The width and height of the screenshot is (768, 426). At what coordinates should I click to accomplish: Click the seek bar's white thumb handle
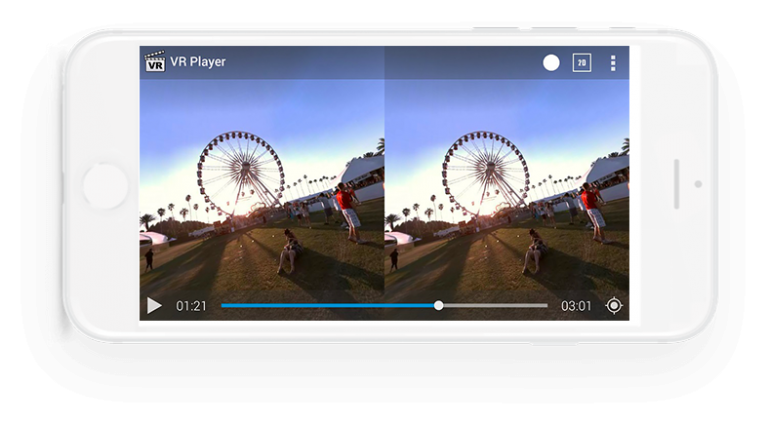(438, 305)
